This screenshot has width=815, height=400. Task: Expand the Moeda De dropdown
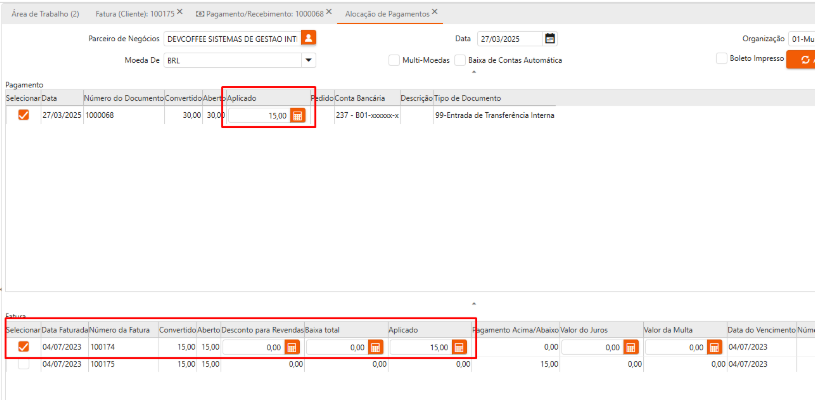coord(308,60)
